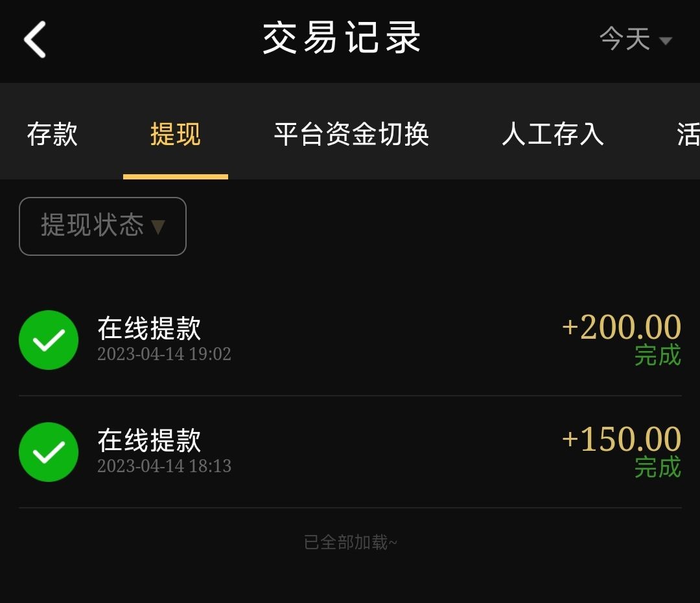Click the 交易记录 page title
Image resolution: width=700 pixels, height=603 pixels.
pos(342,38)
